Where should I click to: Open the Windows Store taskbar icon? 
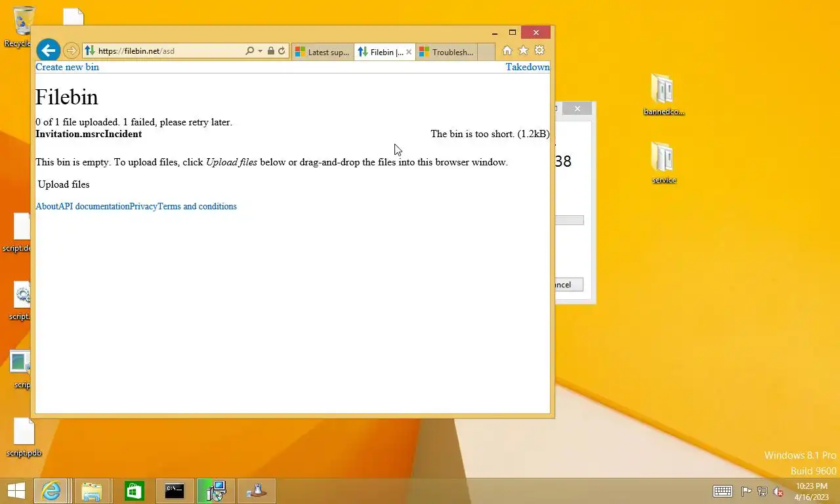tap(134, 491)
